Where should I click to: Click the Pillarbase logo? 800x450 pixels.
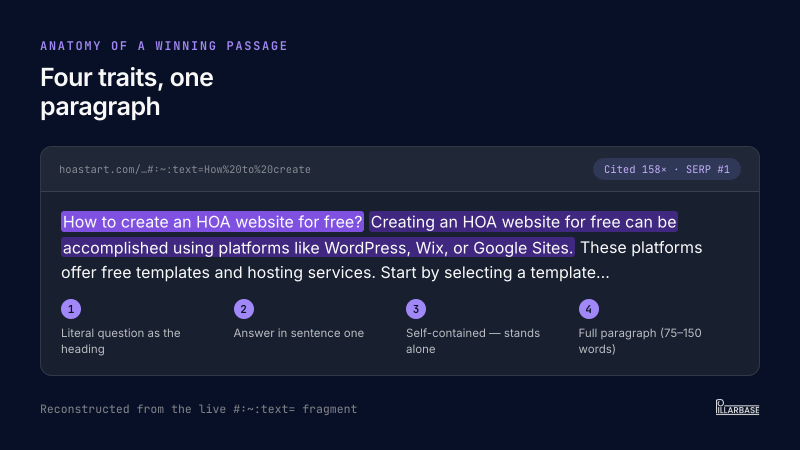click(x=737, y=407)
